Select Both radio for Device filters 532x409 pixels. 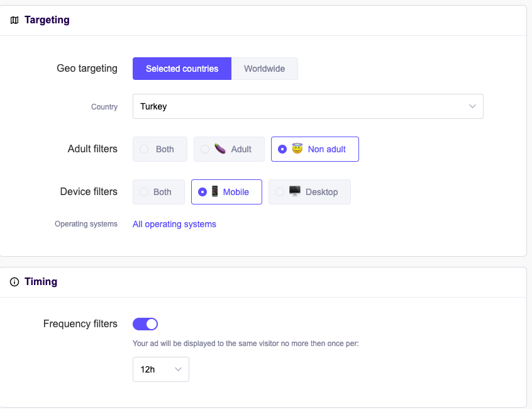[144, 192]
